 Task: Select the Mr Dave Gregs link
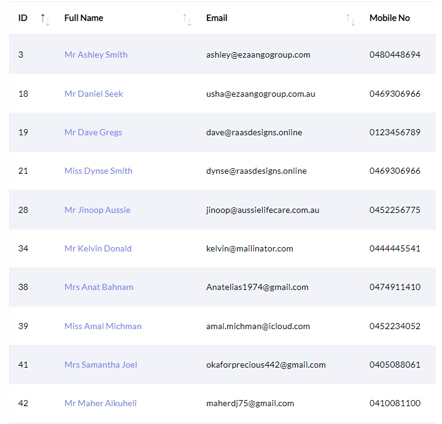click(x=93, y=132)
